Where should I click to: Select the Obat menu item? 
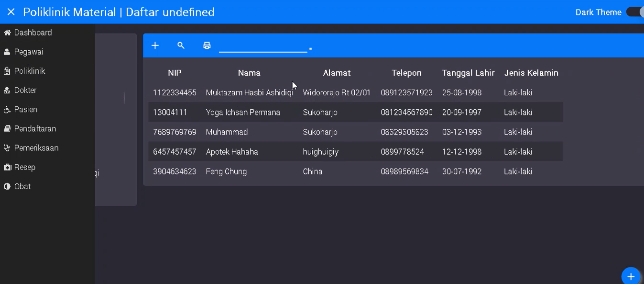pos(22,186)
